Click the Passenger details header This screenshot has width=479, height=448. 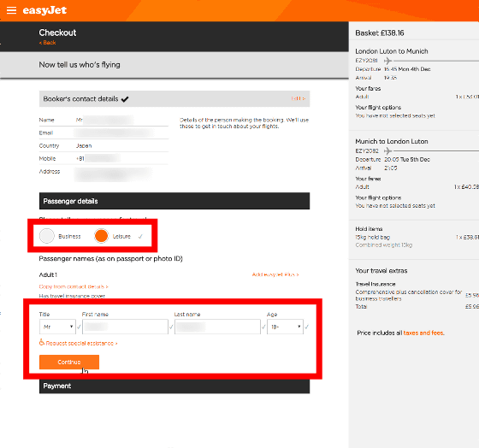point(174,201)
